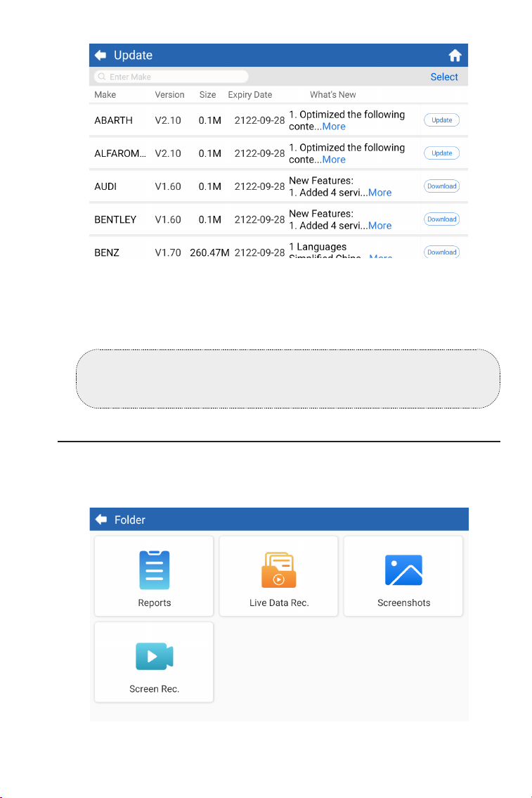Download the BENZ software
532x798 pixels.
coord(441,252)
